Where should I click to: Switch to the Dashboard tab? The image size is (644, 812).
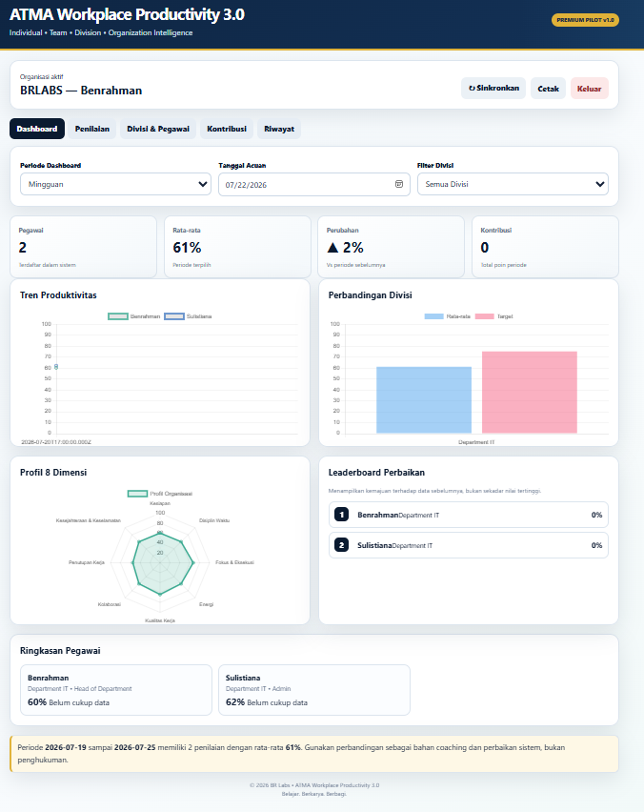[37, 129]
